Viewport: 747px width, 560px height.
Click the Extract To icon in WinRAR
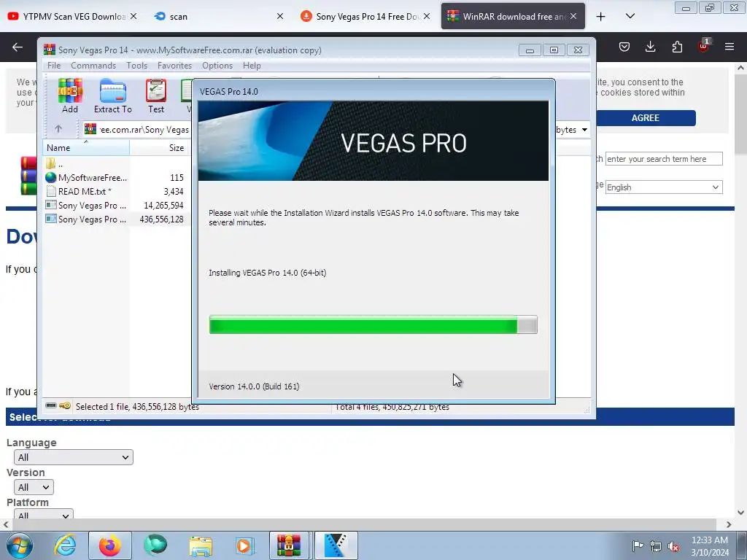(x=113, y=96)
